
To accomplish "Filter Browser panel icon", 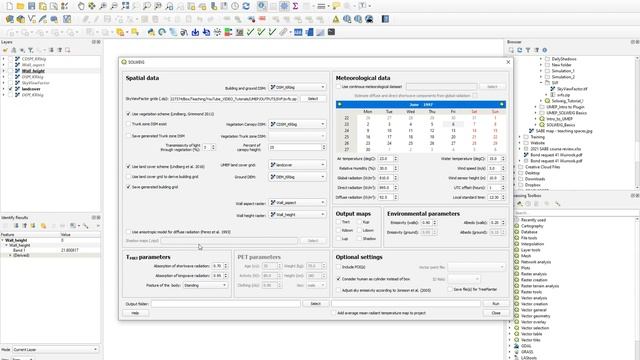I will tap(528, 50).
